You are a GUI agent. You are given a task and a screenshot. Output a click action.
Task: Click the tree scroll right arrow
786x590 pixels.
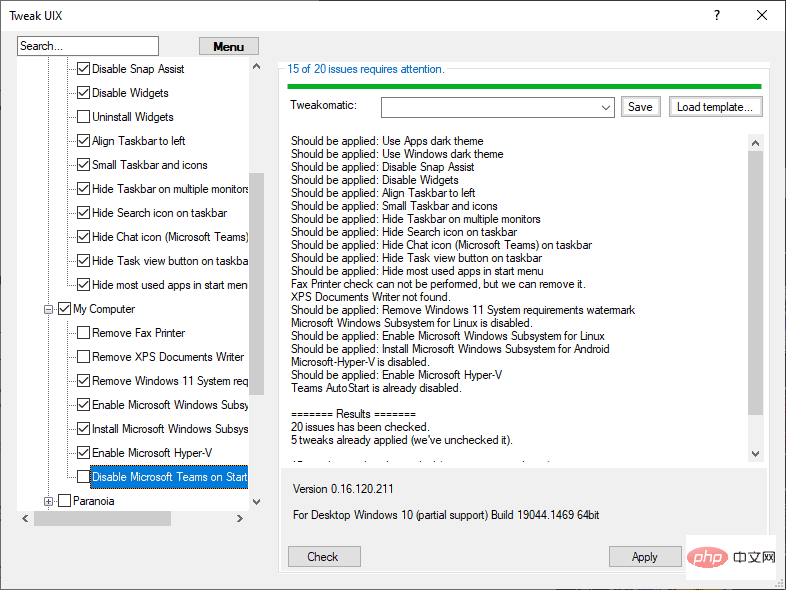[240, 518]
